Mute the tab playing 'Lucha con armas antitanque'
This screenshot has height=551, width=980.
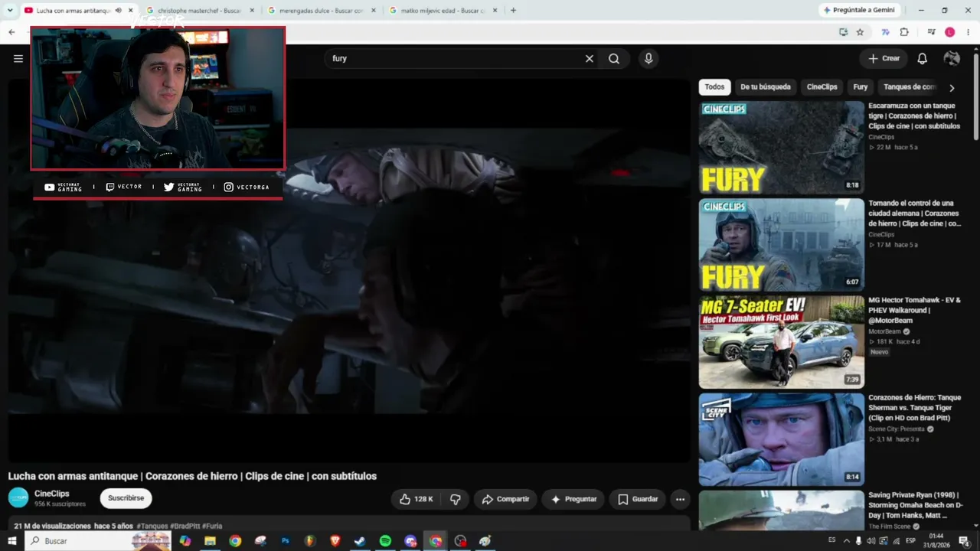tap(118, 11)
